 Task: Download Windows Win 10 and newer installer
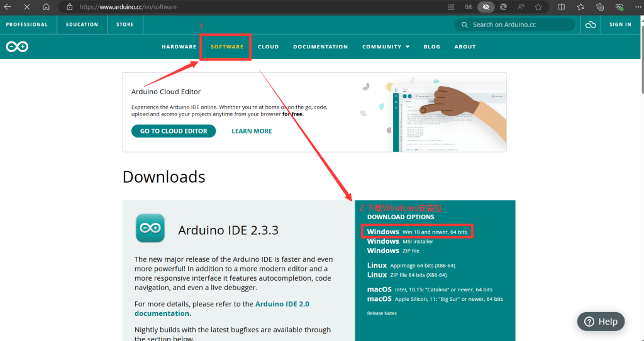[417, 232]
